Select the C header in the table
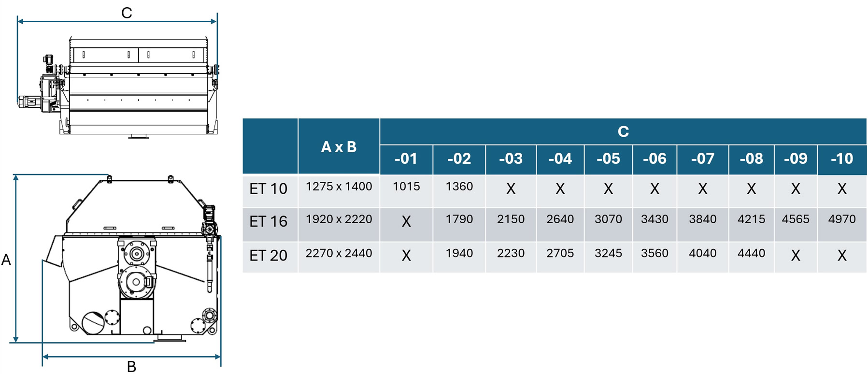 coord(623,131)
